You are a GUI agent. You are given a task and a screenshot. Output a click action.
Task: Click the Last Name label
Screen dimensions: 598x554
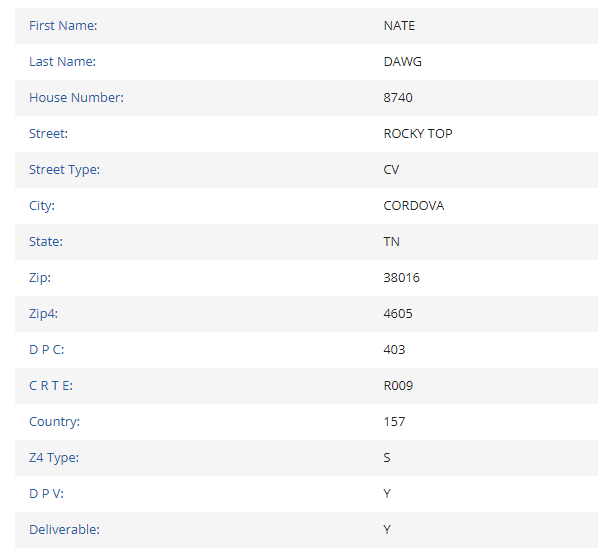click(62, 61)
